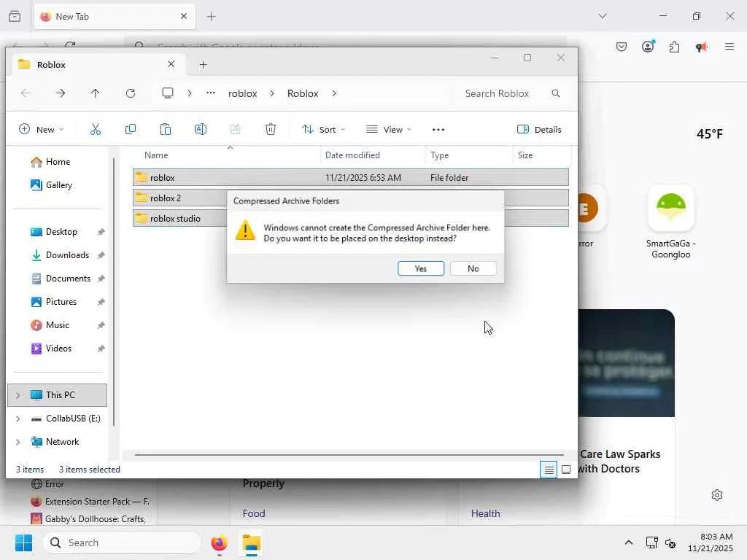Expand CollabUSB (E:) tree node
The height and width of the screenshot is (560, 747).
18,419
